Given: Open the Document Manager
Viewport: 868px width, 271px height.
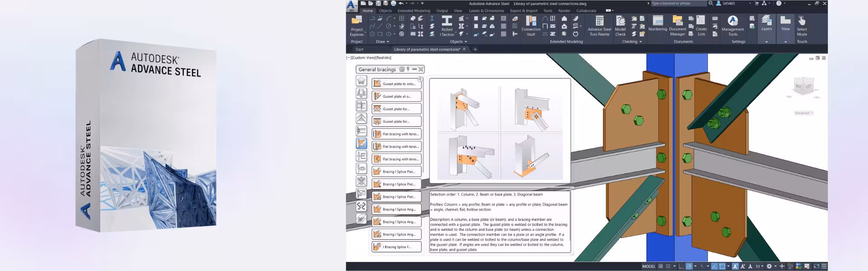Looking at the screenshot, I should [x=677, y=26].
